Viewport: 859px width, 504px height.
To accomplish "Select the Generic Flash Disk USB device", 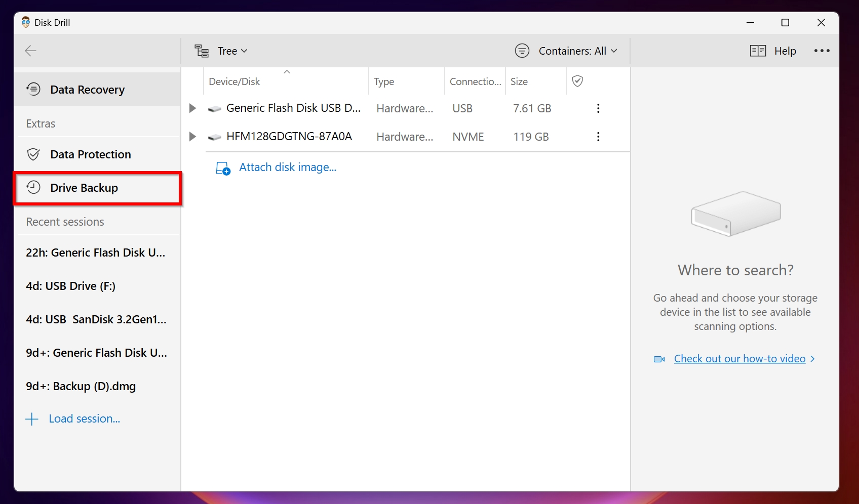I will click(x=293, y=108).
